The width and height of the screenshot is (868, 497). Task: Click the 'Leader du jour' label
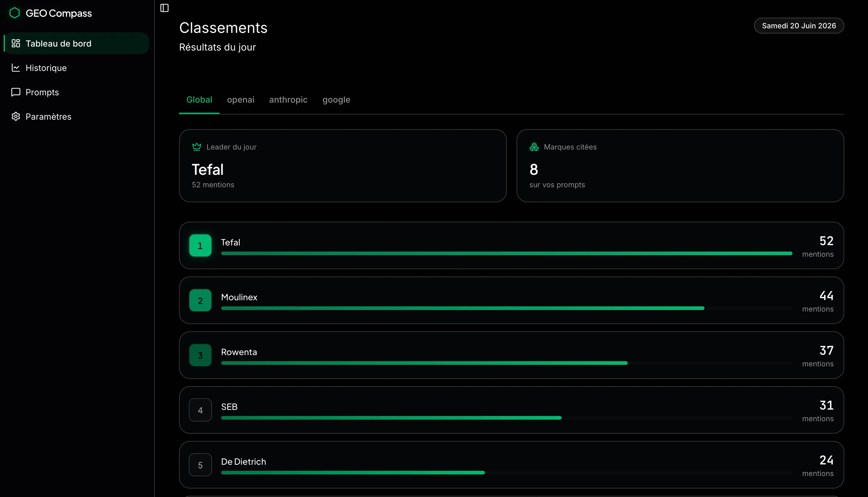tap(231, 147)
